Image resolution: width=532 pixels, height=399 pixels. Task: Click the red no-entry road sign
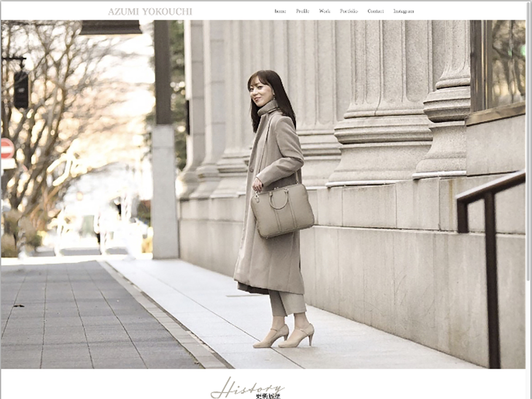[x=7, y=149]
